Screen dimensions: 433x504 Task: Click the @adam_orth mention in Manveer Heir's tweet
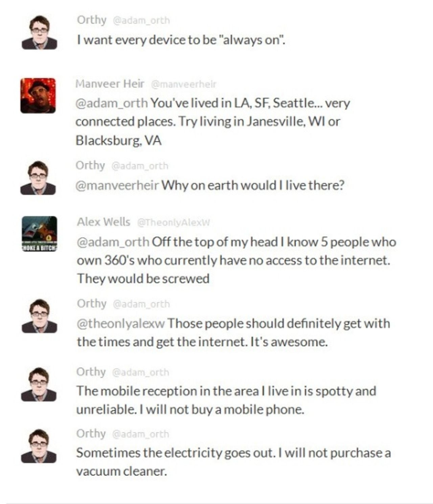tap(112, 103)
